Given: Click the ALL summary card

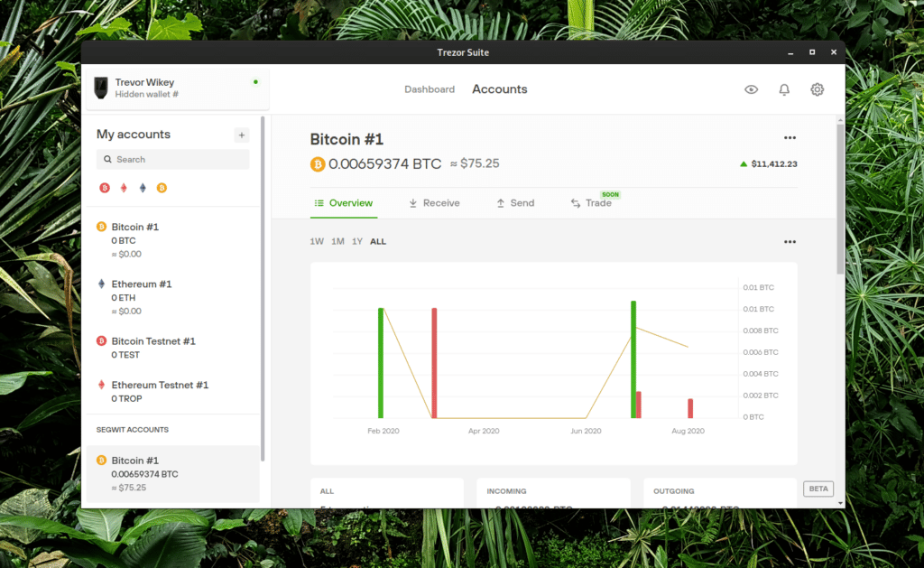Looking at the screenshot, I should point(386,493).
